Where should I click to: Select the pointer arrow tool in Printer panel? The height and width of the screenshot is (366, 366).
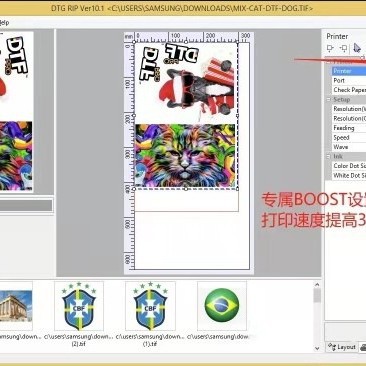(357, 48)
